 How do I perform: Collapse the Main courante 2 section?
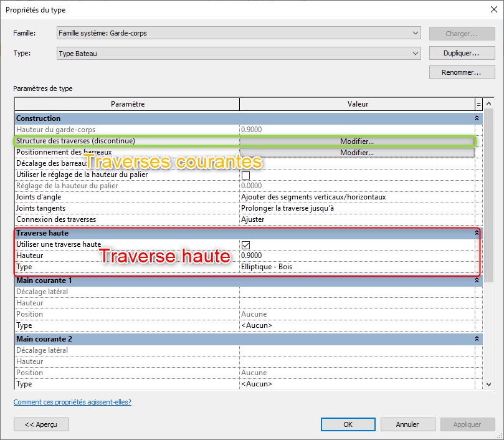(477, 339)
